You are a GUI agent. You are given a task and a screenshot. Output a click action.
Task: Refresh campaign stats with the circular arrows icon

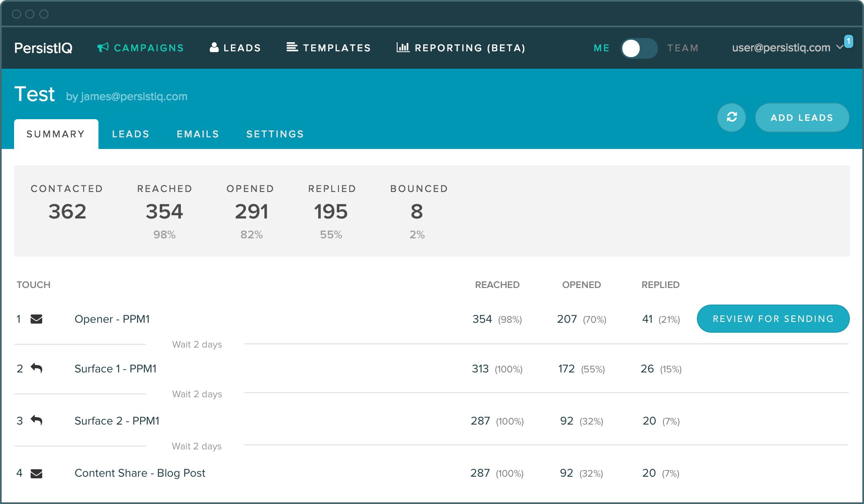731,118
